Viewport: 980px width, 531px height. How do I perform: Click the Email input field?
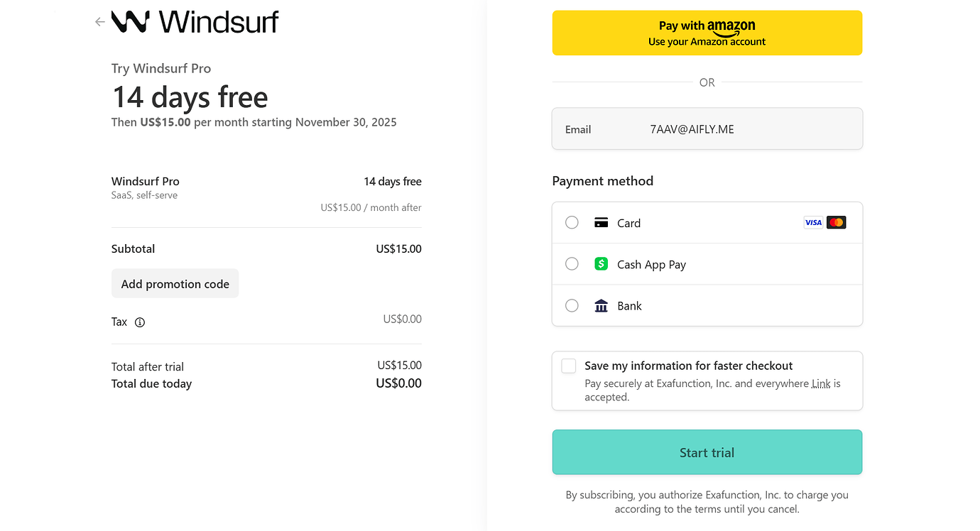707,129
